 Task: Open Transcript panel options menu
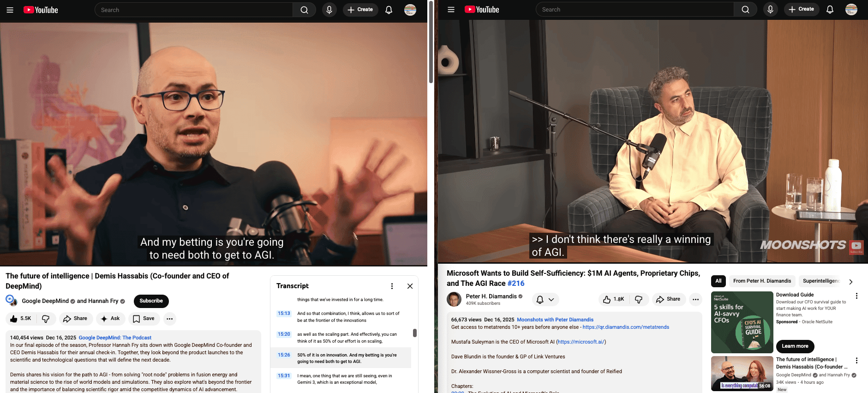(392, 286)
